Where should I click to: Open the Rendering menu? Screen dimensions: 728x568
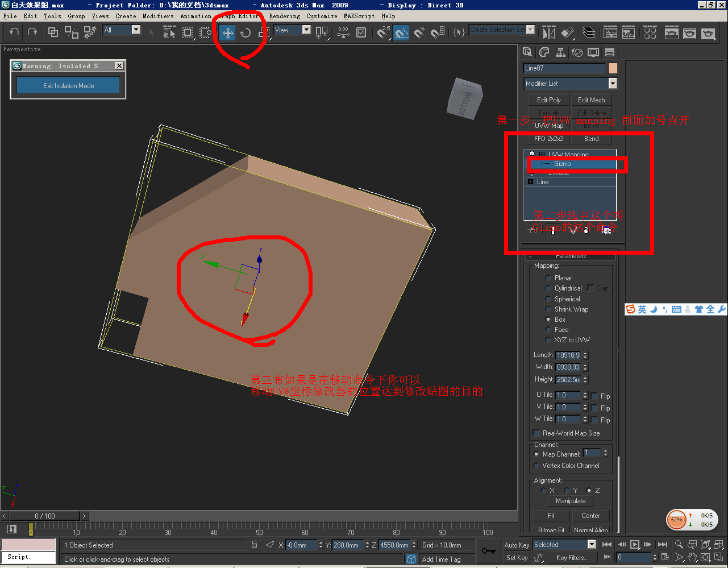point(284,16)
